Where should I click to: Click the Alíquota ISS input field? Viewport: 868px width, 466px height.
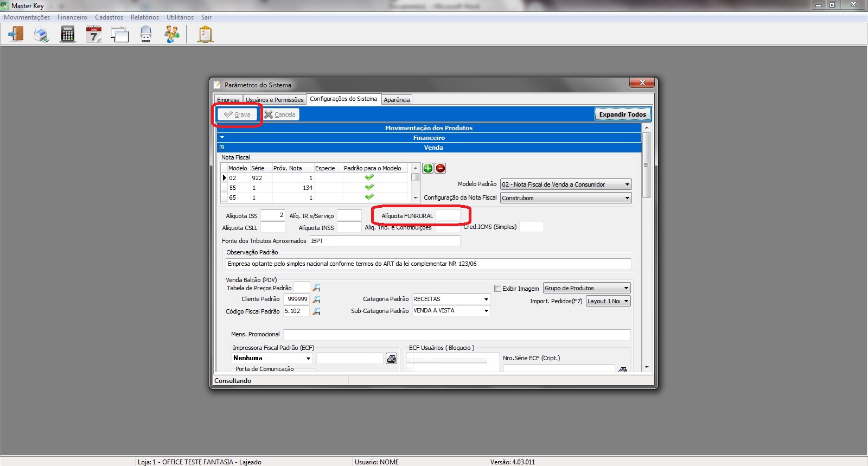pos(273,215)
